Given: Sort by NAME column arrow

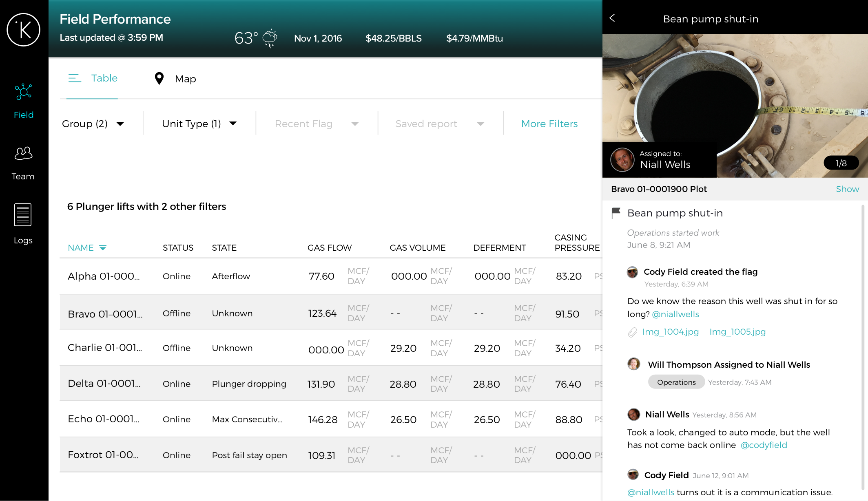Looking at the screenshot, I should [103, 248].
